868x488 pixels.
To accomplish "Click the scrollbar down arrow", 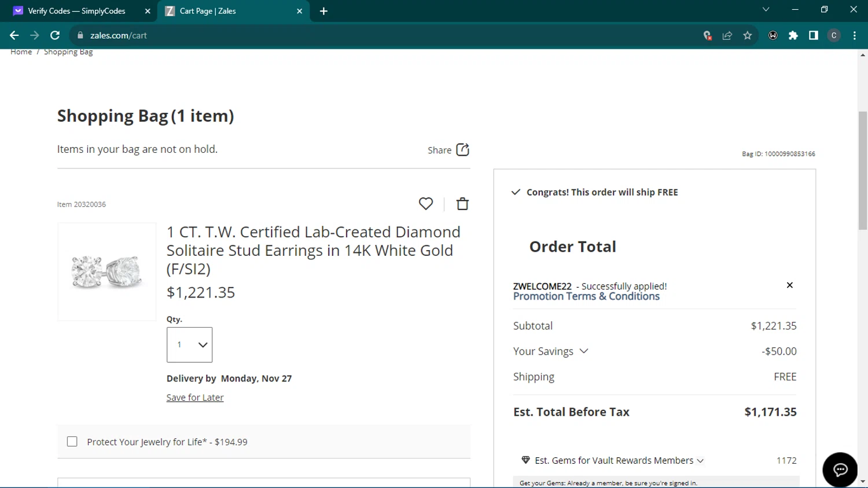I will tap(863, 481).
